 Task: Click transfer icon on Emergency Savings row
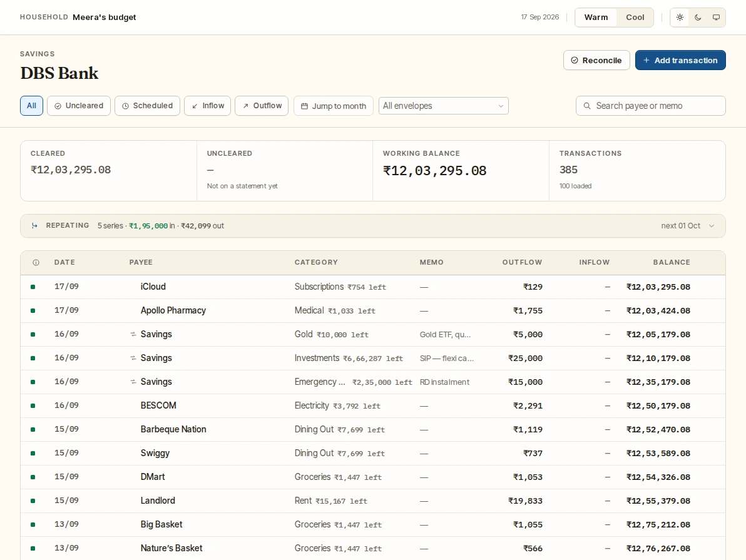[133, 382]
